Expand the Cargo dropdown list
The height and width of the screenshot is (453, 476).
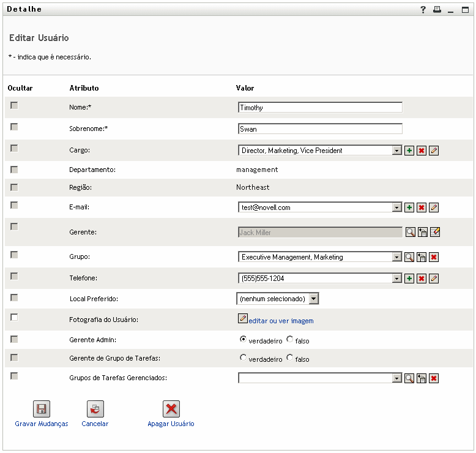[x=396, y=151]
